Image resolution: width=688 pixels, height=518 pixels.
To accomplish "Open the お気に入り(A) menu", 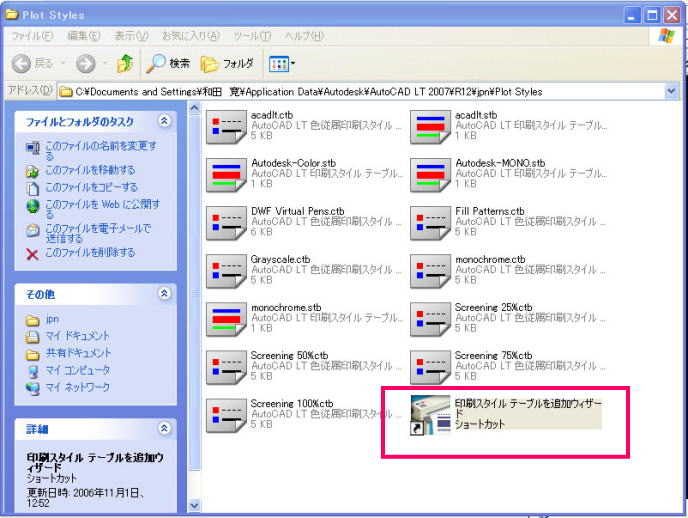I will tap(191, 36).
